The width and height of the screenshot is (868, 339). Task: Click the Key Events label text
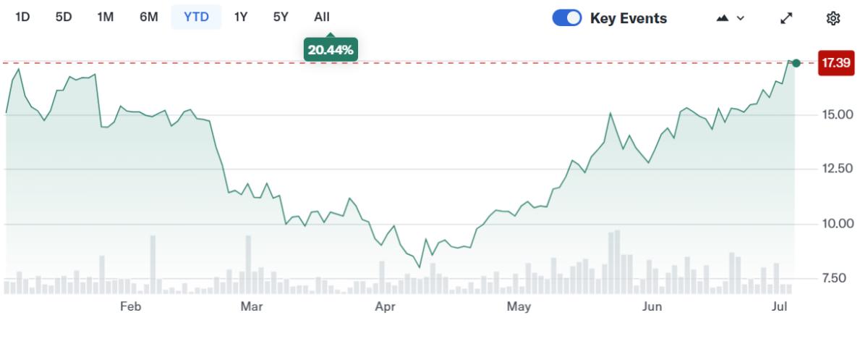[x=629, y=18]
